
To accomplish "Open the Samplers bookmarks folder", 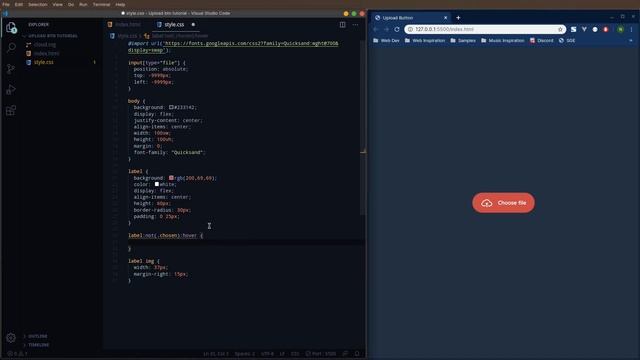I will pos(463,40).
